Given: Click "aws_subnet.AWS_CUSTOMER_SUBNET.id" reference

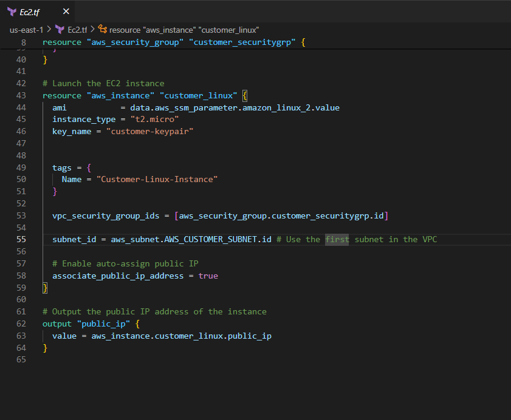Looking at the screenshot, I should tap(191, 240).
